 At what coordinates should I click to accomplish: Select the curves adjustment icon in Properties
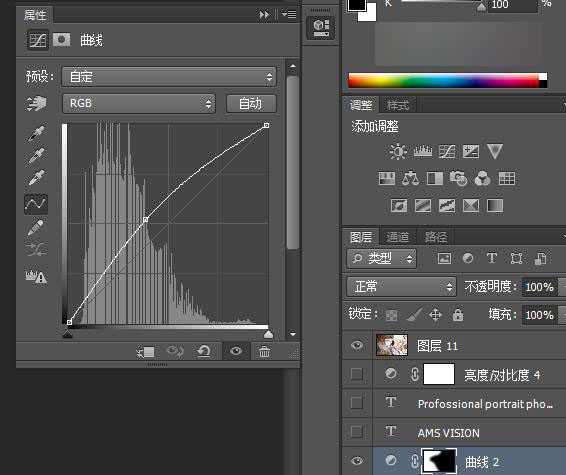point(37,40)
